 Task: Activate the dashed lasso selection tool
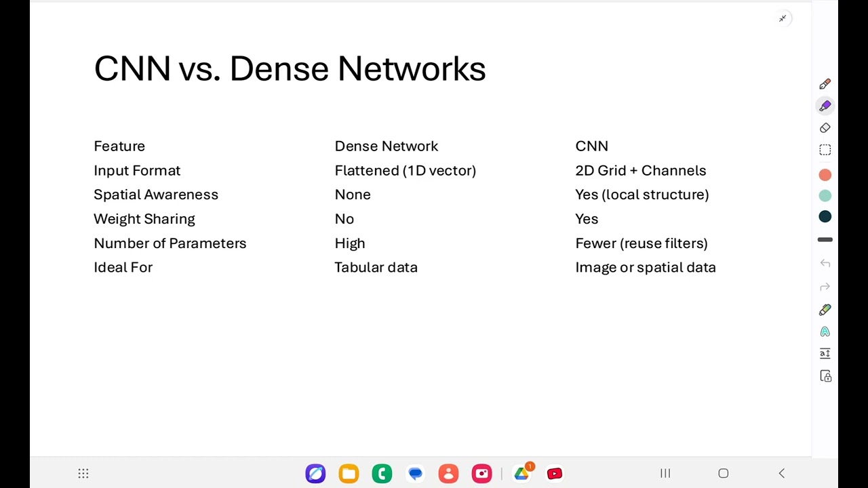click(x=825, y=150)
